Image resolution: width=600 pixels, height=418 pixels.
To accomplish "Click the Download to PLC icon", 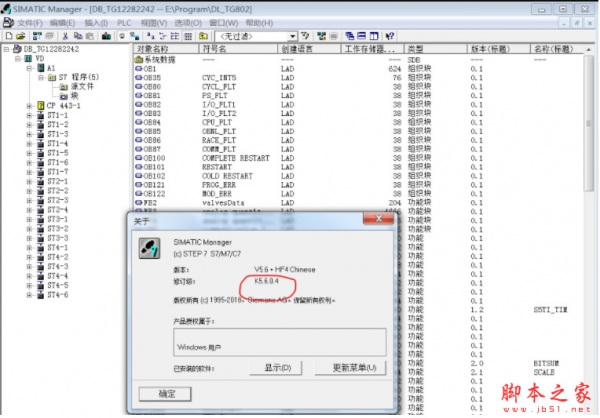I will click(x=106, y=36).
